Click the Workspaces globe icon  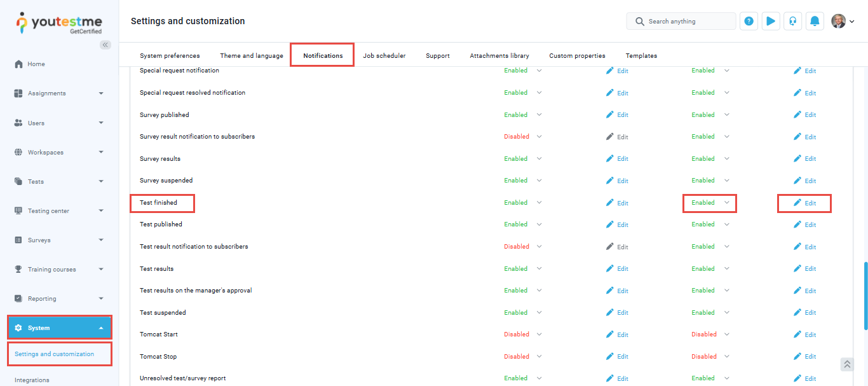click(x=18, y=152)
